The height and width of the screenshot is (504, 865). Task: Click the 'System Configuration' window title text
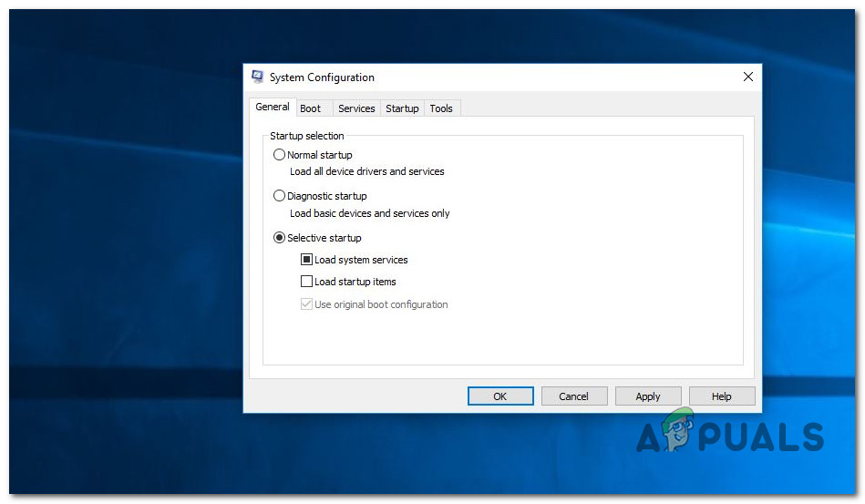(x=322, y=77)
